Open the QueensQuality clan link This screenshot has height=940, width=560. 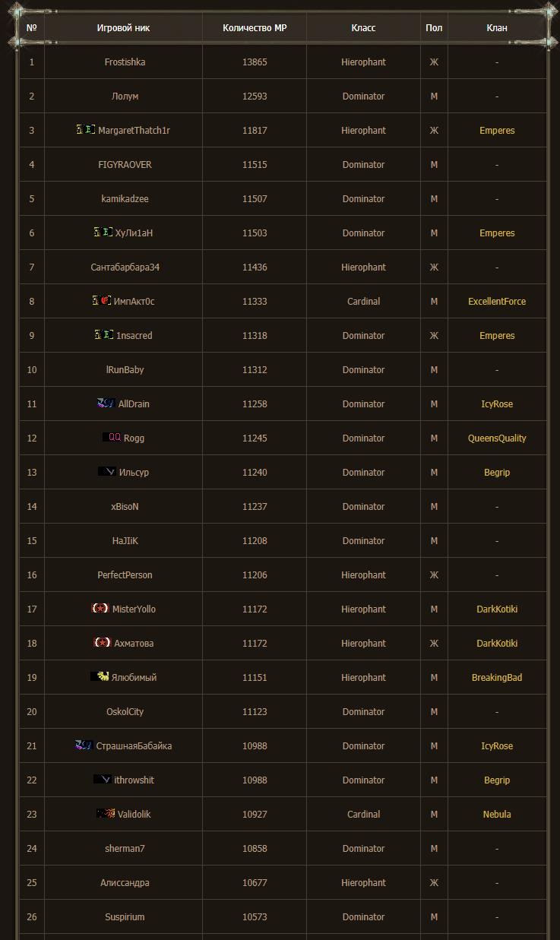[x=497, y=438]
